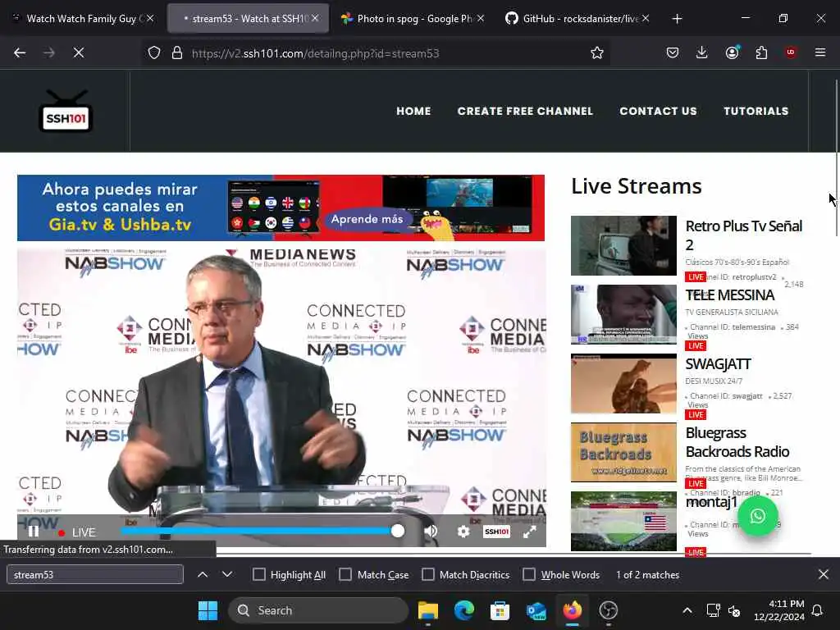840x630 pixels.
Task: Open Retro Plus Tv Señal 2 stream
Action: click(743, 235)
